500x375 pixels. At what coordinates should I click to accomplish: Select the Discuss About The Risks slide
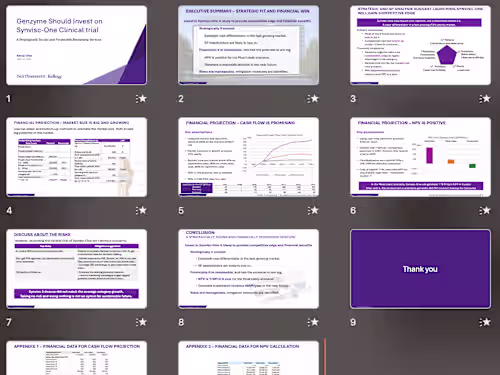coord(76,269)
